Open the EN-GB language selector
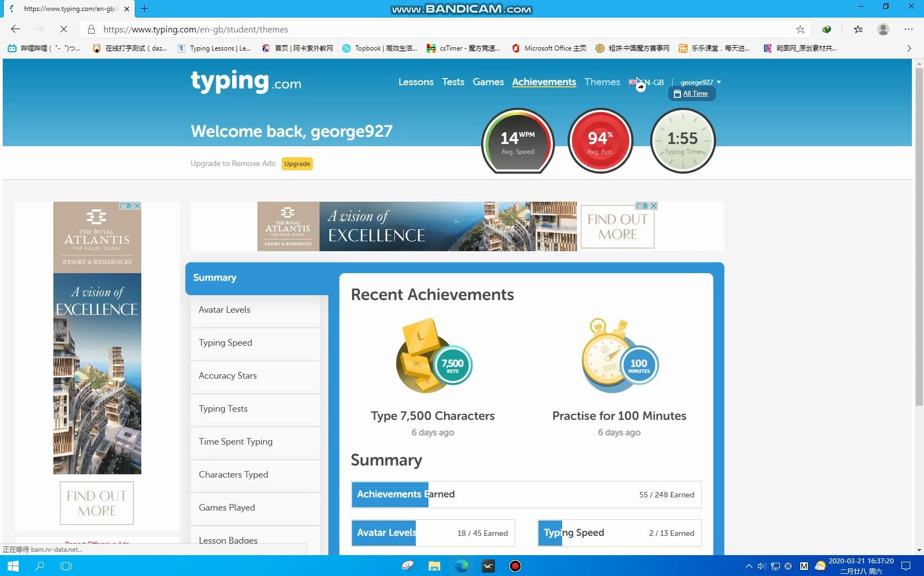 click(x=647, y=82)
